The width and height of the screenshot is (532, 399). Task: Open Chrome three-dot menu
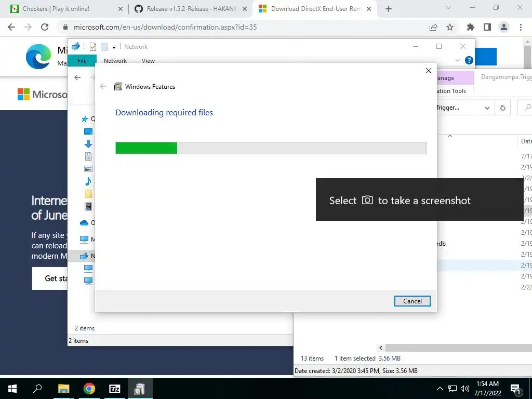(x=521, y=27)
